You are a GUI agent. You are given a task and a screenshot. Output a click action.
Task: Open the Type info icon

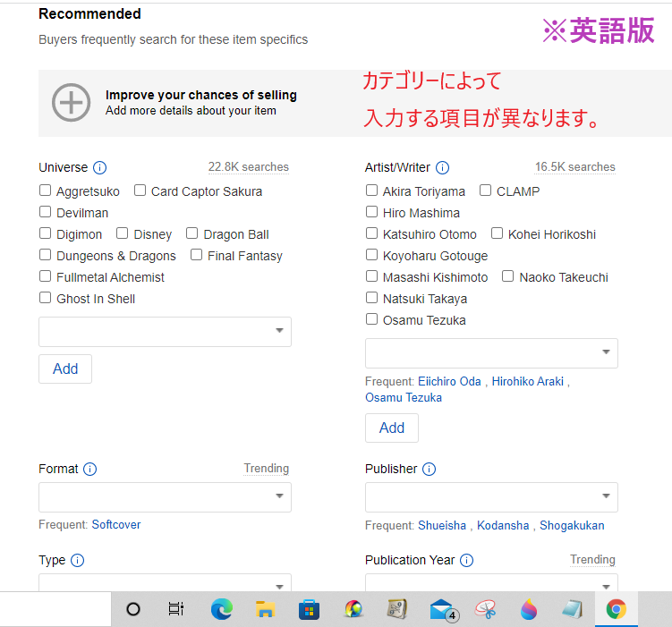tap(77, 560)
